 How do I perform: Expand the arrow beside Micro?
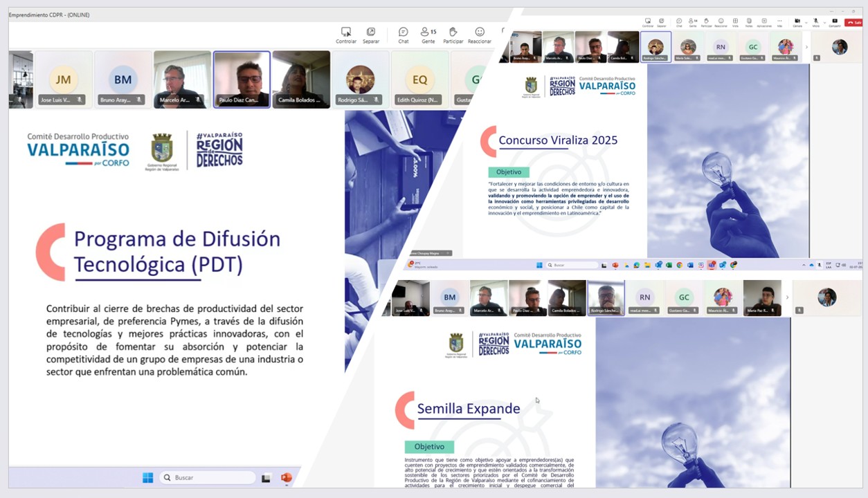coord(824,22)
